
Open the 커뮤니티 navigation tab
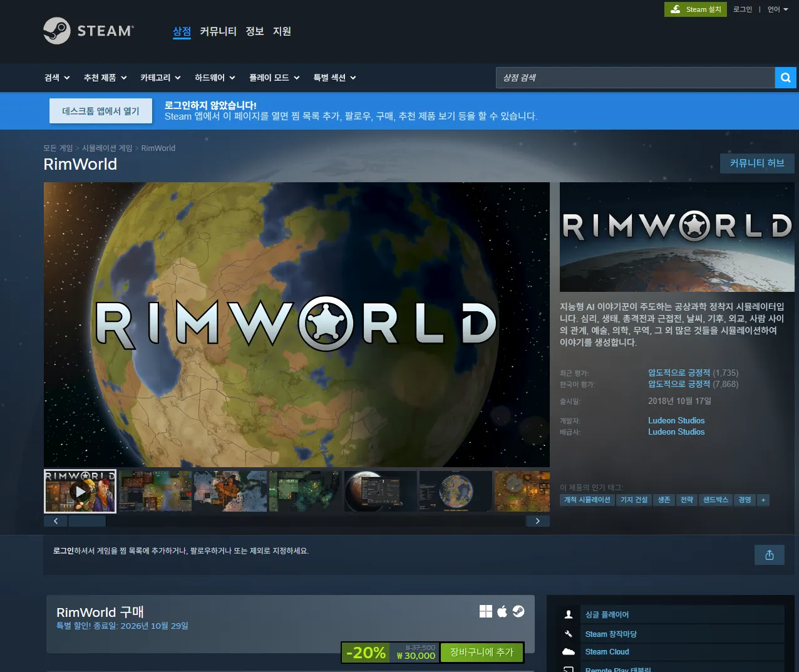218,31
